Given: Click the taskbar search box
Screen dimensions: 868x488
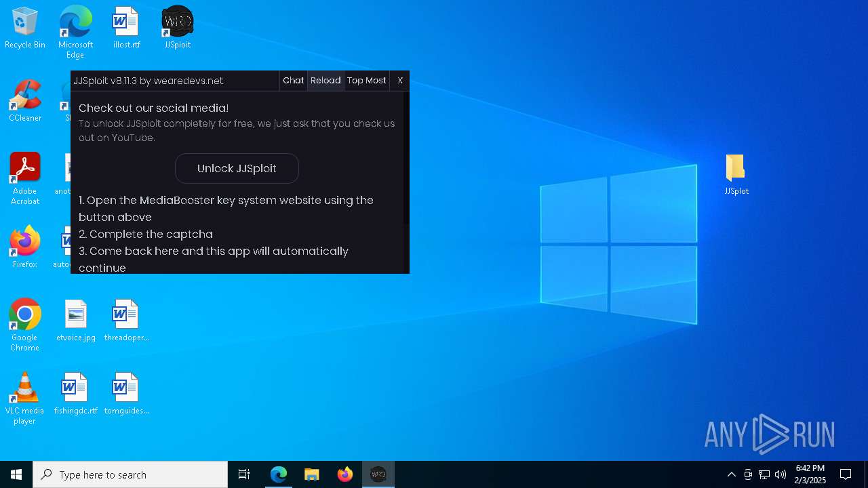Looking at the screenshot, I should (x=130, y=474).
